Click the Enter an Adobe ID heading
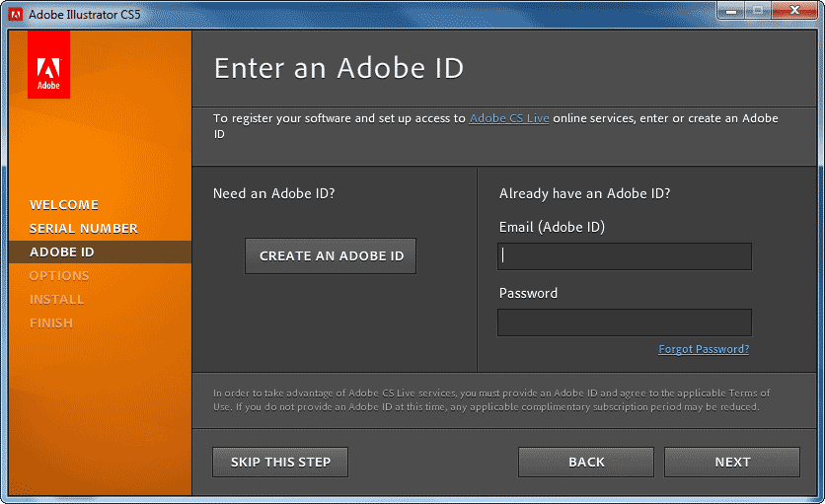Screen dimensions: 825x504 tap(338, 68)
